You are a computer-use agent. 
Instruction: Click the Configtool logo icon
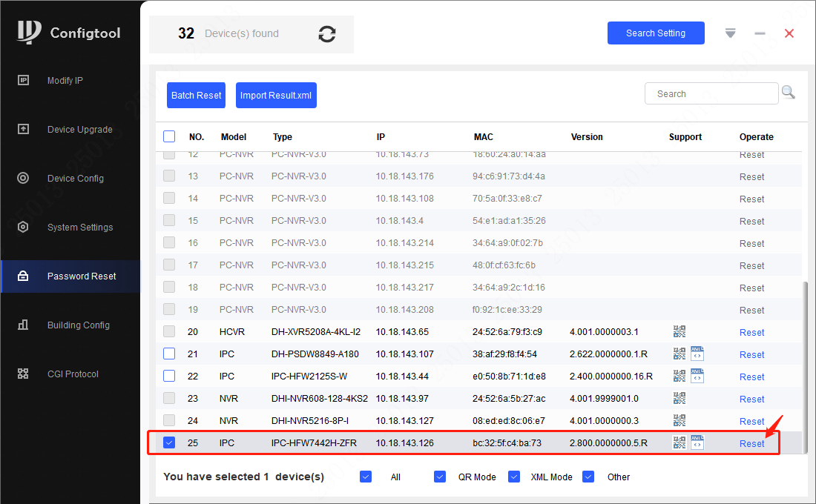[x=29, y=33]
